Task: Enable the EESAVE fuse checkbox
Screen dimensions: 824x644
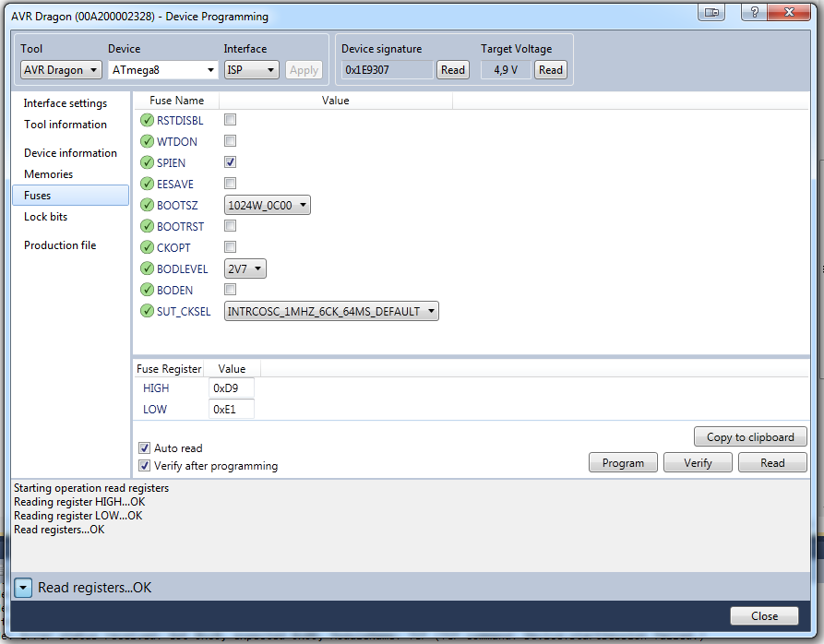Action: [230, 184]
